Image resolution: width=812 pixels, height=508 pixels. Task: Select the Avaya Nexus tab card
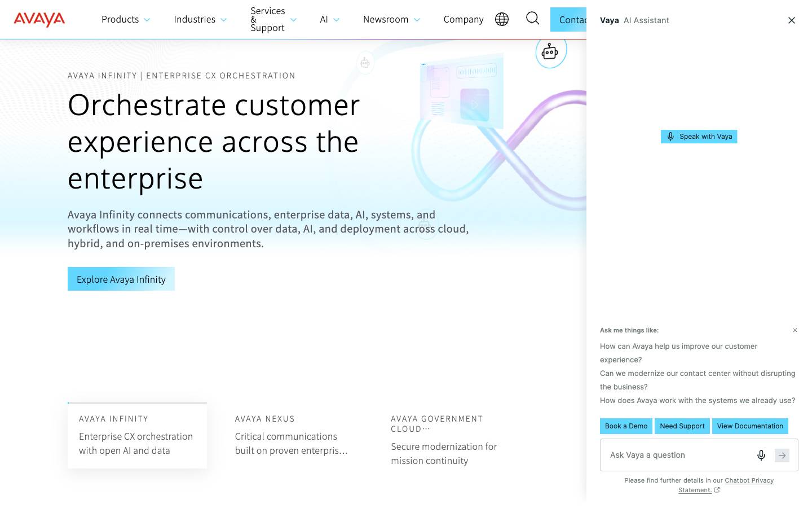(x=293, y=435)
